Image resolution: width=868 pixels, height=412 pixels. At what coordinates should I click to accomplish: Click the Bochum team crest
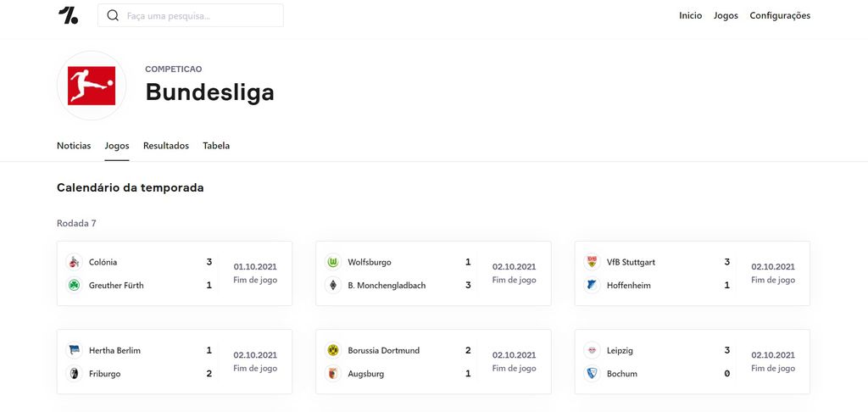(592, 373)
